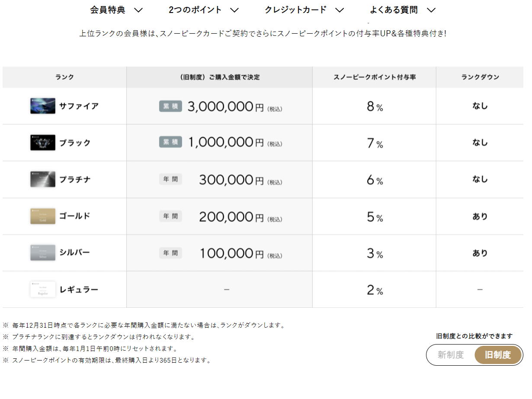Click the 6% point rate
The height and width of the screenshot is (399, 532).
[x=375, y=180]
